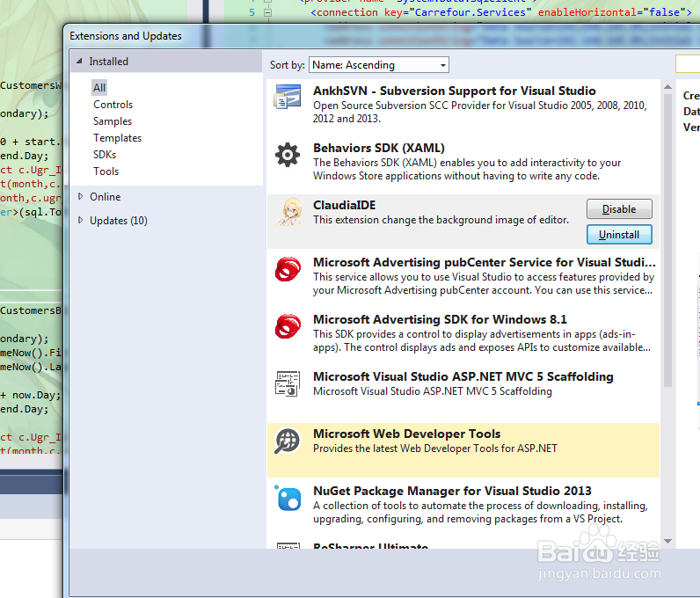
Task: Select Microsoft Advertising SDK for Windows 8.1 title
Action: click(x=440, y=319)
